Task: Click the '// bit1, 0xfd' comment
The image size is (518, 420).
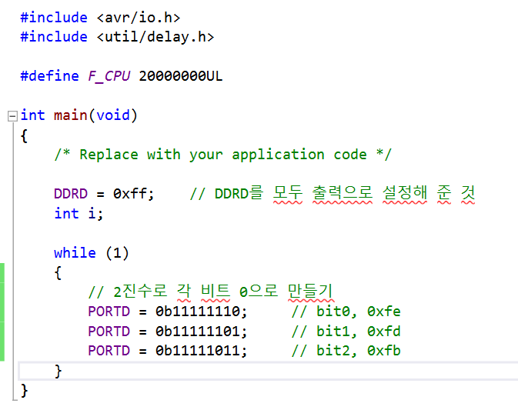Action: [x=346, y=332]
